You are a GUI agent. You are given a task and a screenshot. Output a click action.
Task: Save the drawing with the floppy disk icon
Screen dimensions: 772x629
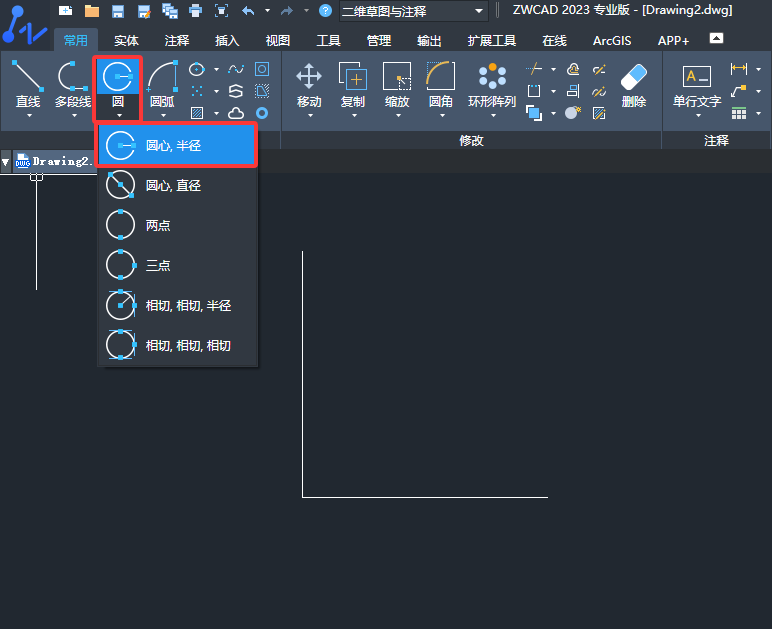[x=118, y=11]
